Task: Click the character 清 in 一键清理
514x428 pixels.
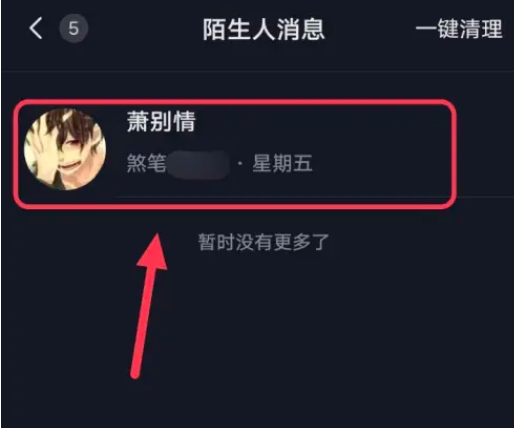Action: (x=470, y=29)
